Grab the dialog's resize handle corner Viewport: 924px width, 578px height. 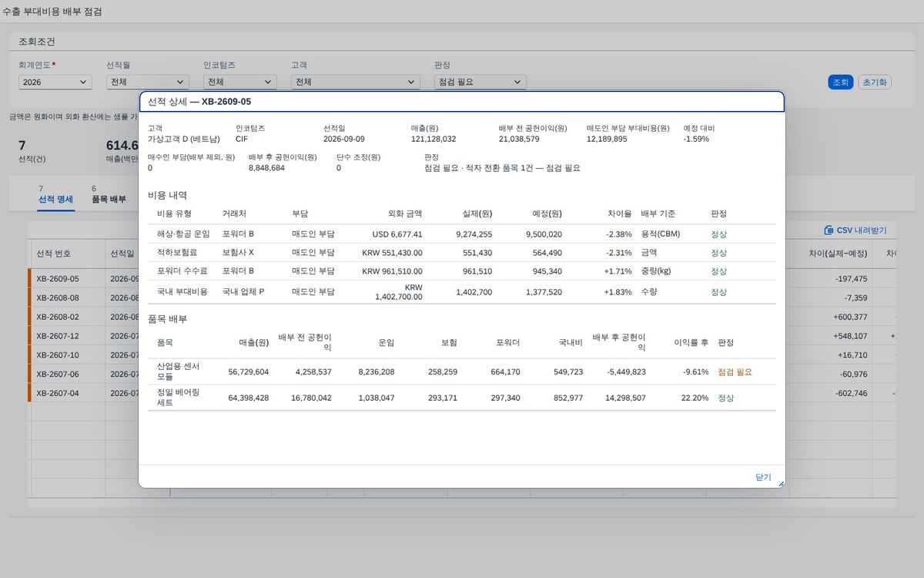tap(781, 484)
